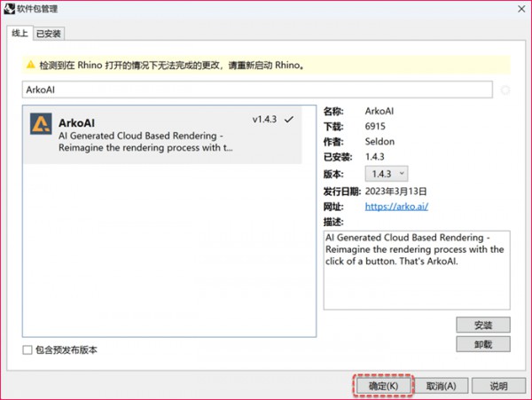Confirm with the 确定(K) button
Image resolution: width=532 pixels, height=400 pixels.
coord(383,386)
